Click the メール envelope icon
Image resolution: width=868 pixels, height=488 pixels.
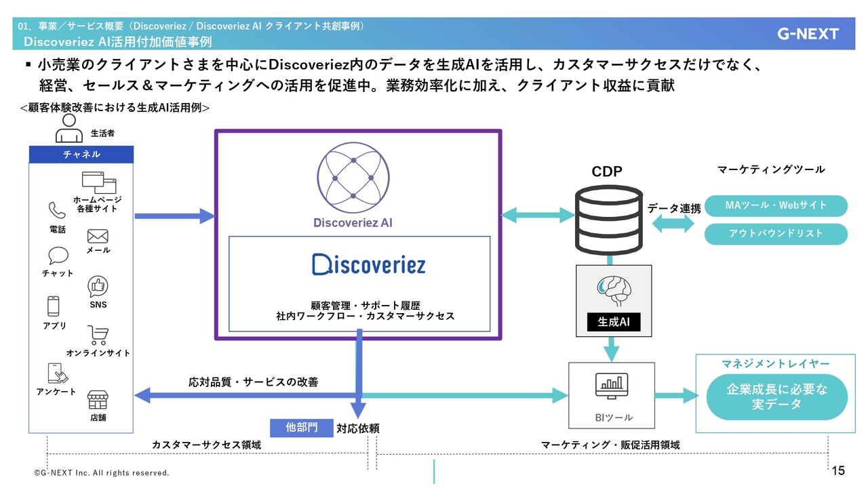click(x=98, y=237)
